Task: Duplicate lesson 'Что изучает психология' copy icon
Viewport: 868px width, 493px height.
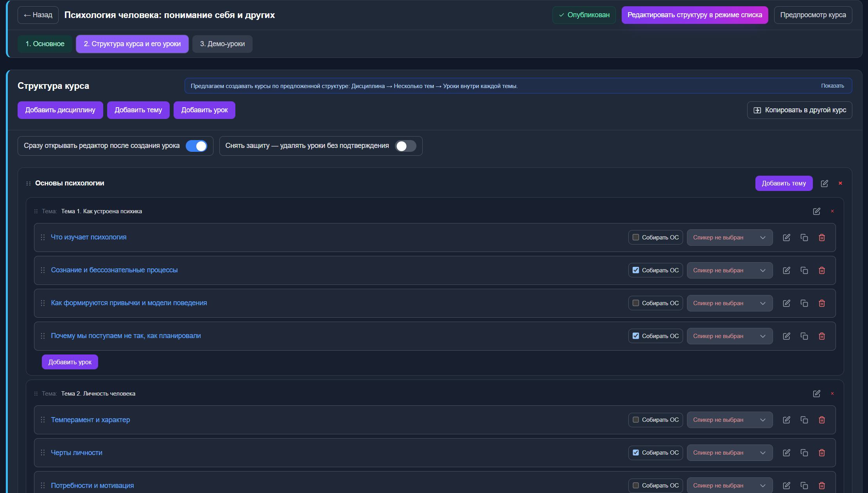Action: click(x=804, y=238)
